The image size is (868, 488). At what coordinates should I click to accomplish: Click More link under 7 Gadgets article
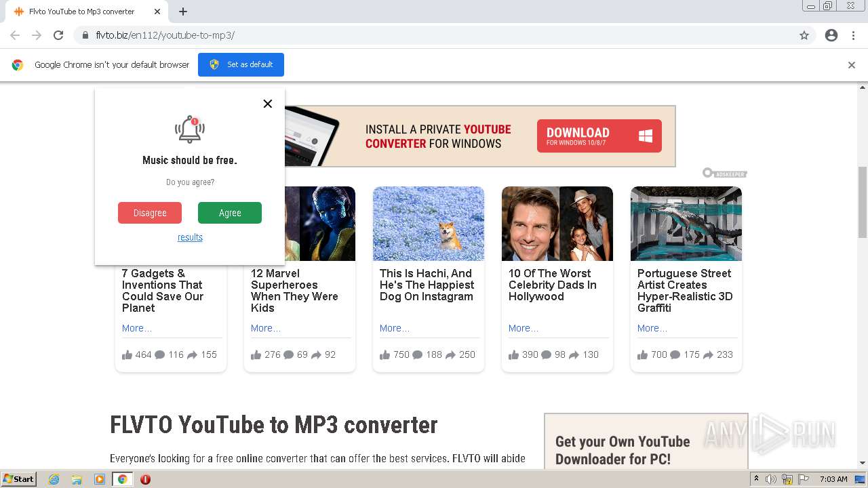point(137,328)
